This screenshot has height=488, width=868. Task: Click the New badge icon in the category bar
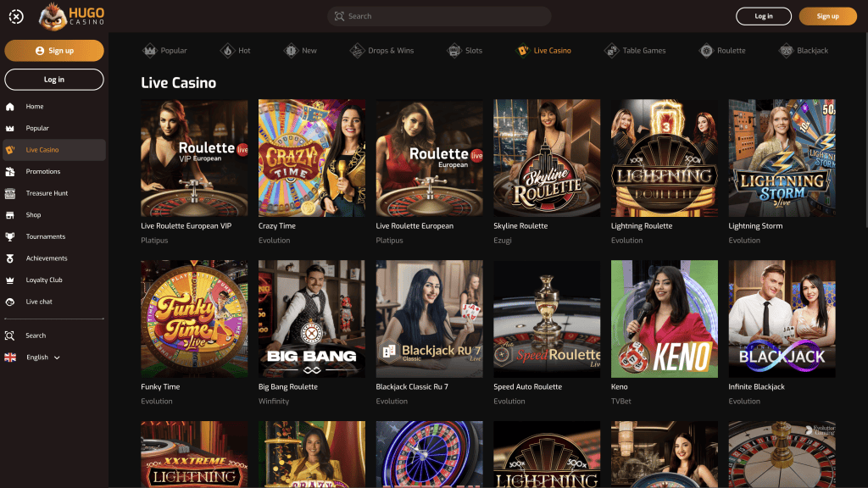click(292, 50)
